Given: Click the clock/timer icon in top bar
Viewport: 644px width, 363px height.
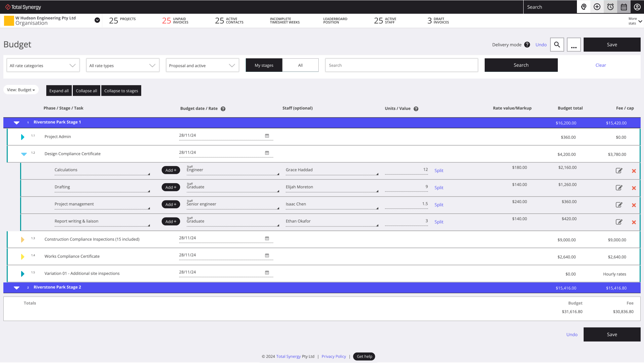Looking at the screenshot, I should pos(611,7).
